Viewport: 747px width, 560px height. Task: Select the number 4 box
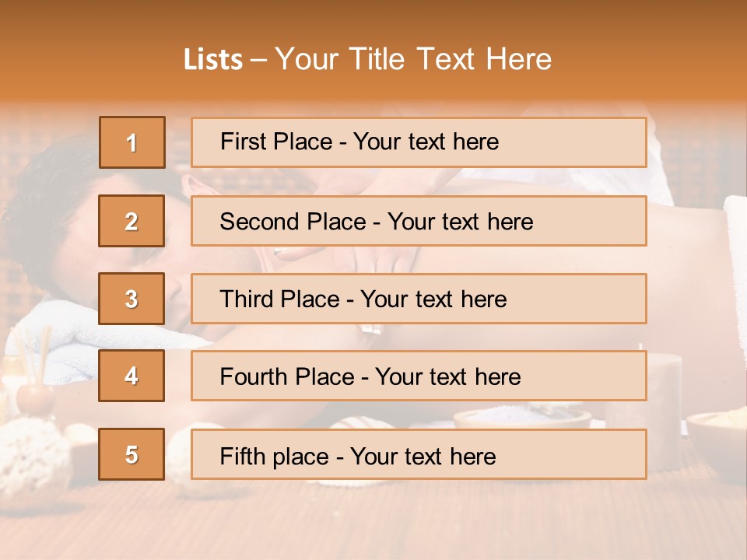132,376
